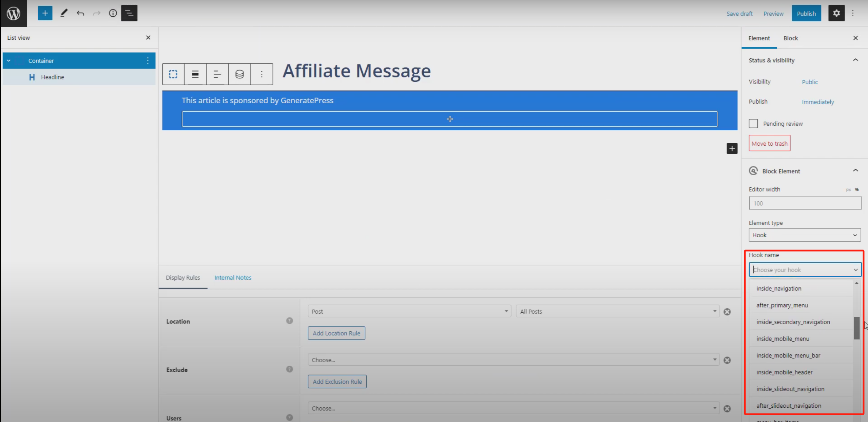Open block Options with the three-dot menu
Viewport: 868px width, 422px height.
[262, 74]
